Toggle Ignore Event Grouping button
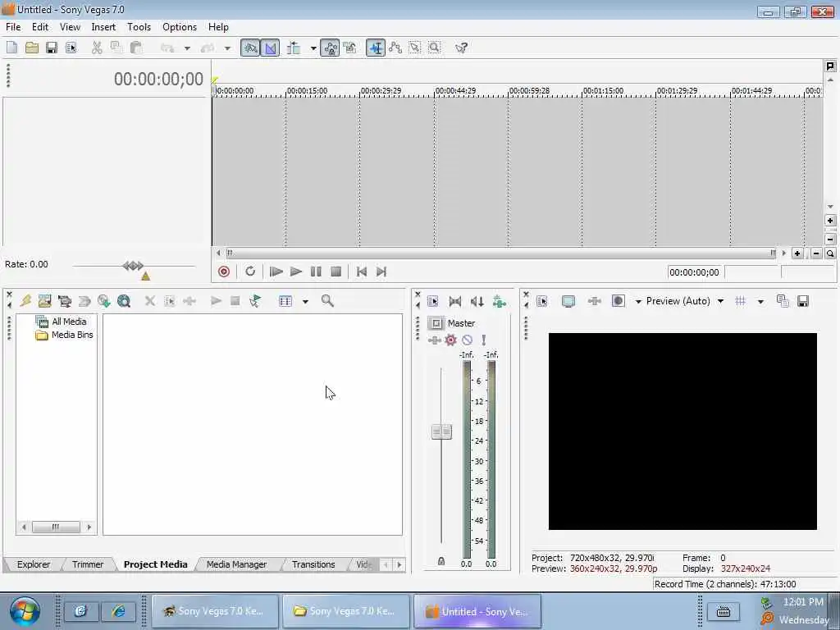The height and width of the screenshot is (630, 840). pyautogui.click(x=349, y=48)
